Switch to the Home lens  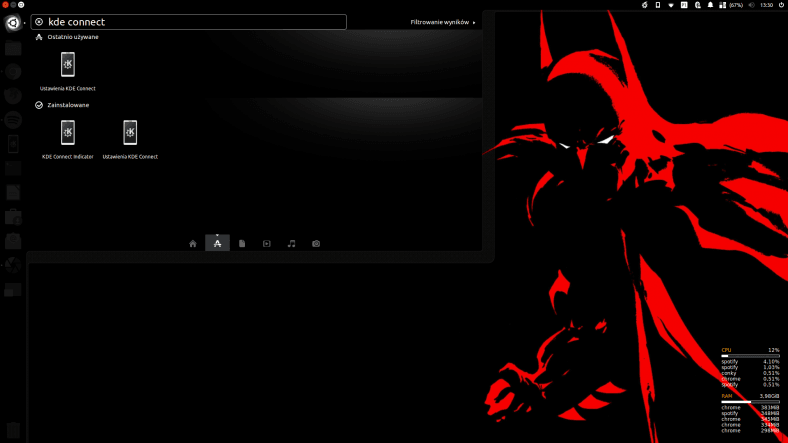(x=192, y=244)
